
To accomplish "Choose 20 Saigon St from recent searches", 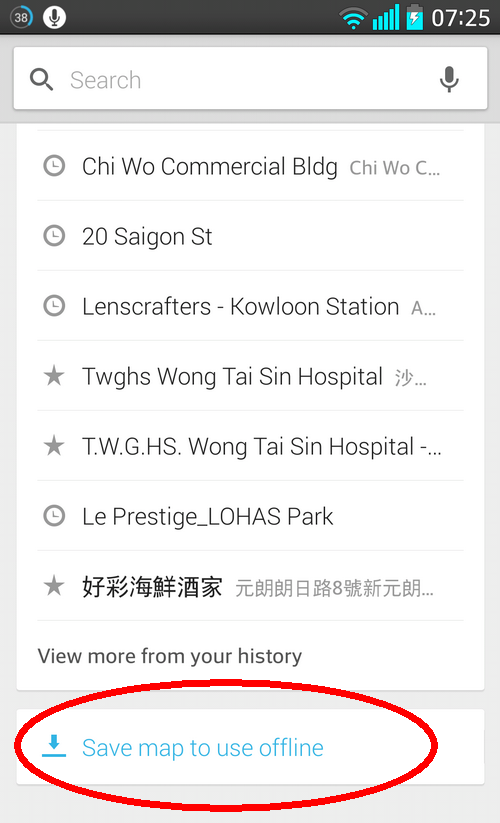I will pos(250,236).
